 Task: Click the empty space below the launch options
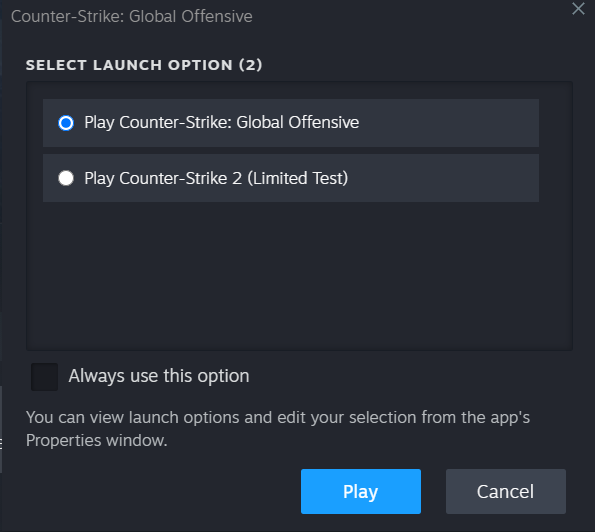tap(299, 275)
